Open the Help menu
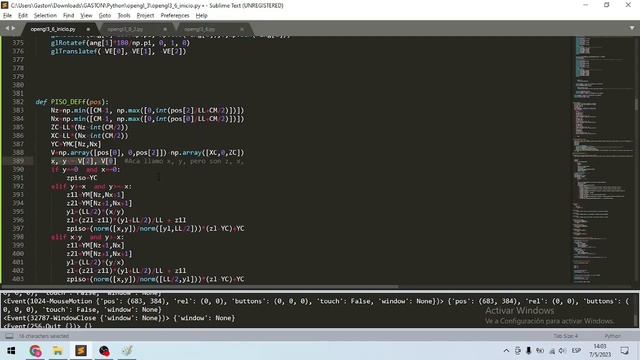640x360 pixels. (x=202, y=16)
